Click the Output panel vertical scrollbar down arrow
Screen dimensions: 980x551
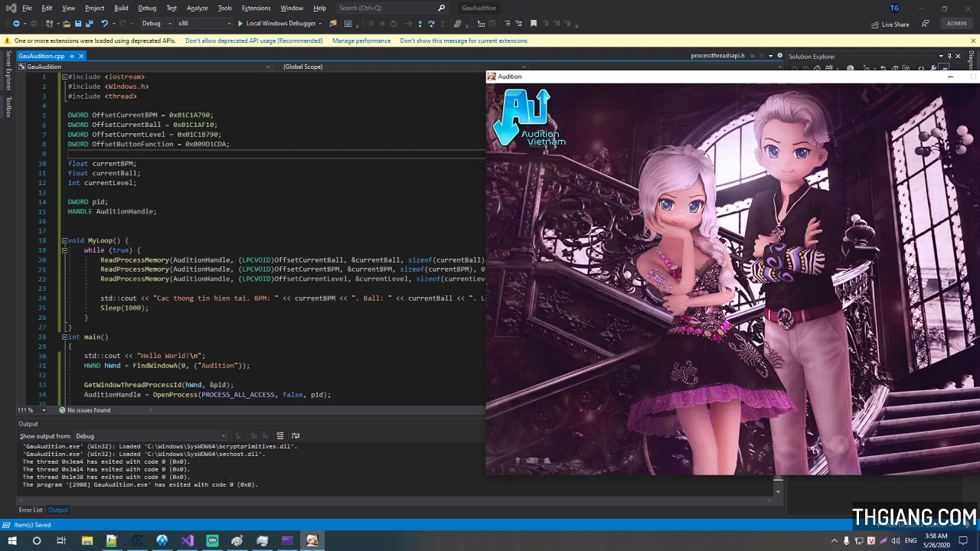click(x=778, y=491)
